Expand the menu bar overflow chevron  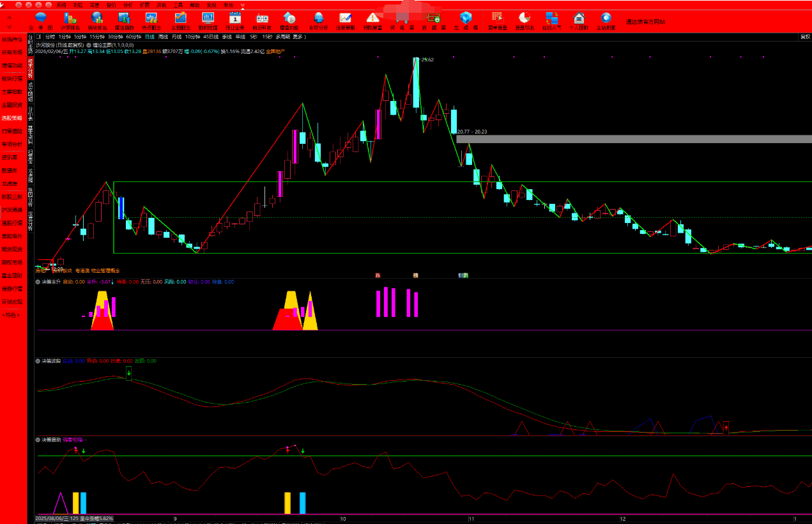point(242,4)
